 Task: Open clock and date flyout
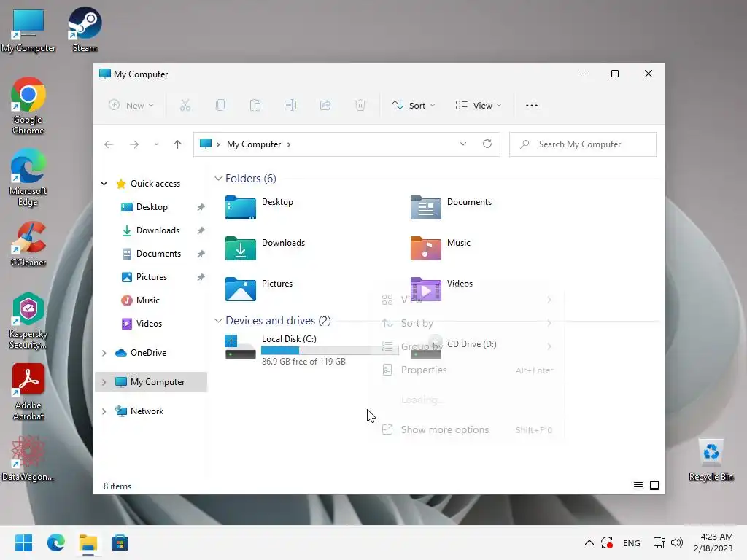click(713, 542)
